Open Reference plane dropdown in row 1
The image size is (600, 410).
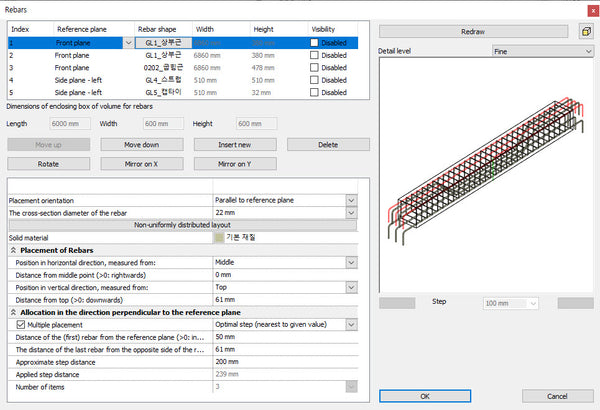tap(127, 43)
